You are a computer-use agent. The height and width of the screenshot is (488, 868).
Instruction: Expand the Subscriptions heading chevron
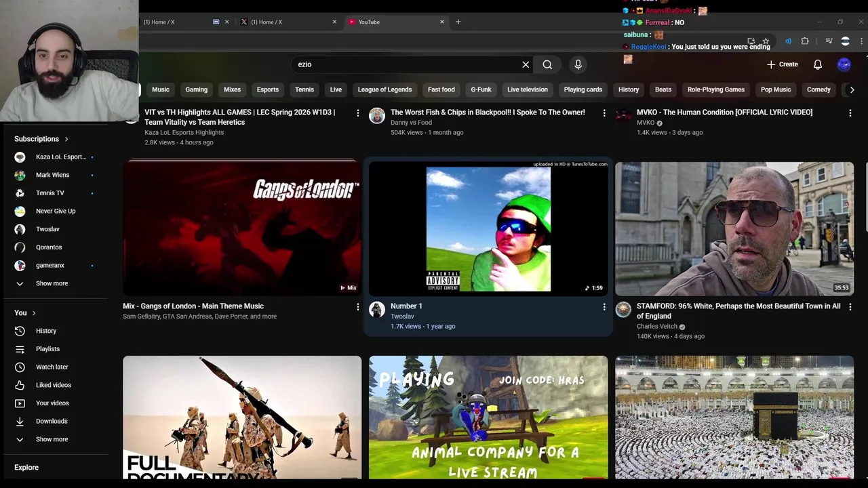tap(66, 139)
